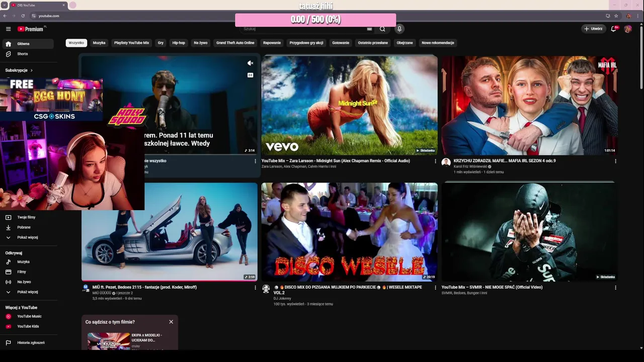Open Mafia IRL sezon 4 thumbnail
The image size is (644, 362).
pyautogui.click(x=529, y=105)
